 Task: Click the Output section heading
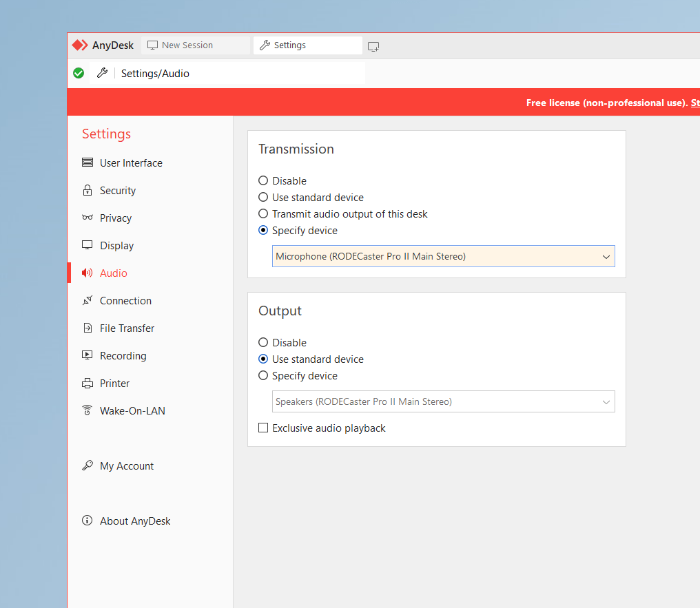(x=280, y=311)
